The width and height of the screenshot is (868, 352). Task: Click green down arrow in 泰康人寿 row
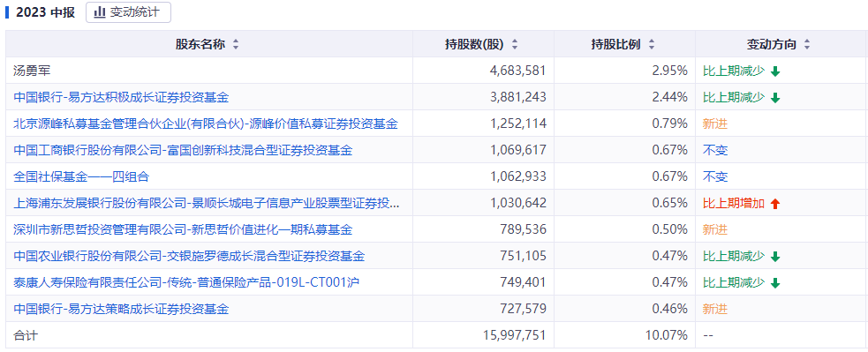(x=775, y=283)
